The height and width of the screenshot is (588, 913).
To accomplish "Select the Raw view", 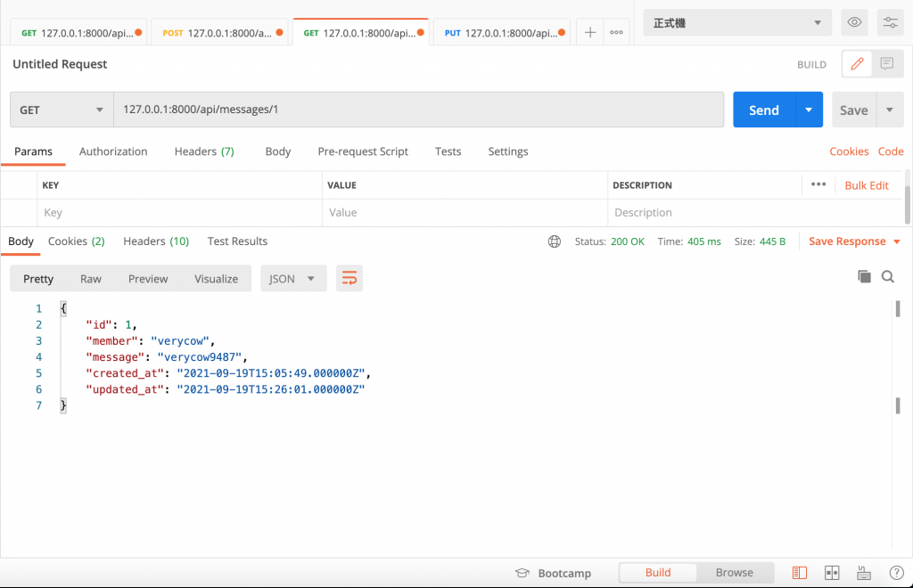I will coord(91,279).
